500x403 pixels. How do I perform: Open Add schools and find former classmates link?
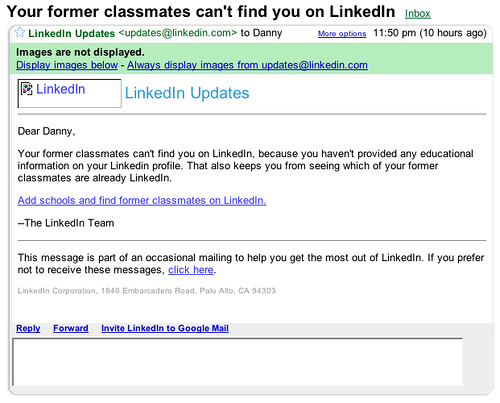point(142,200)
